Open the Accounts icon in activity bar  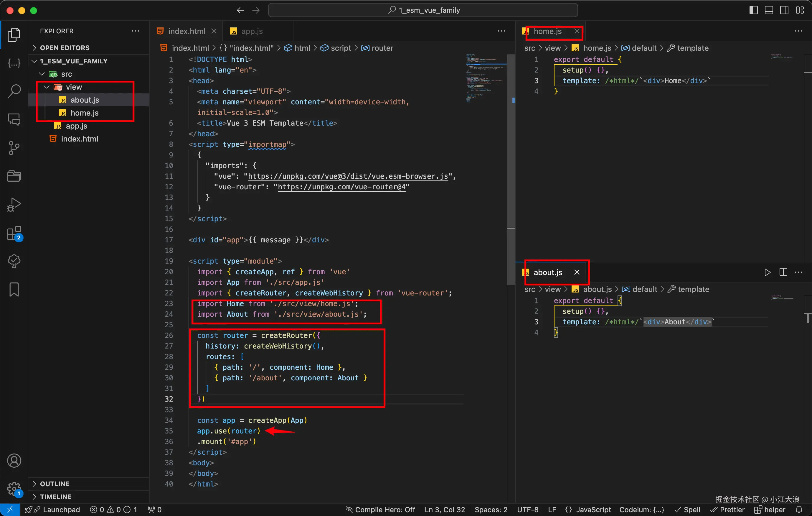[14, 461]
